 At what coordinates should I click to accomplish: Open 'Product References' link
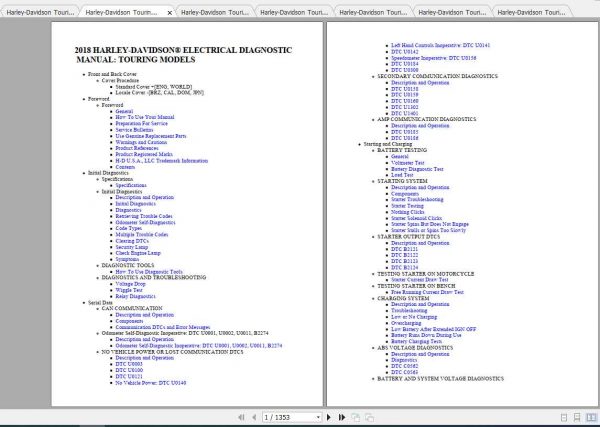[x=137, y=148]
